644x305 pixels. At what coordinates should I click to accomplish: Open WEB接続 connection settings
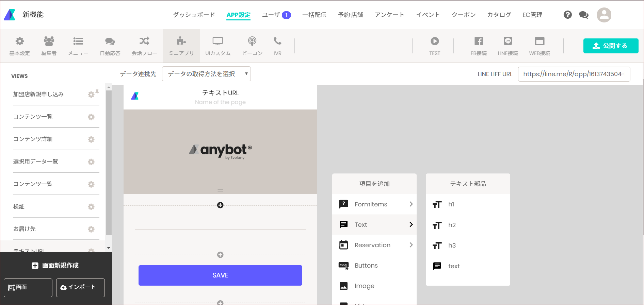tap(540, 46)
